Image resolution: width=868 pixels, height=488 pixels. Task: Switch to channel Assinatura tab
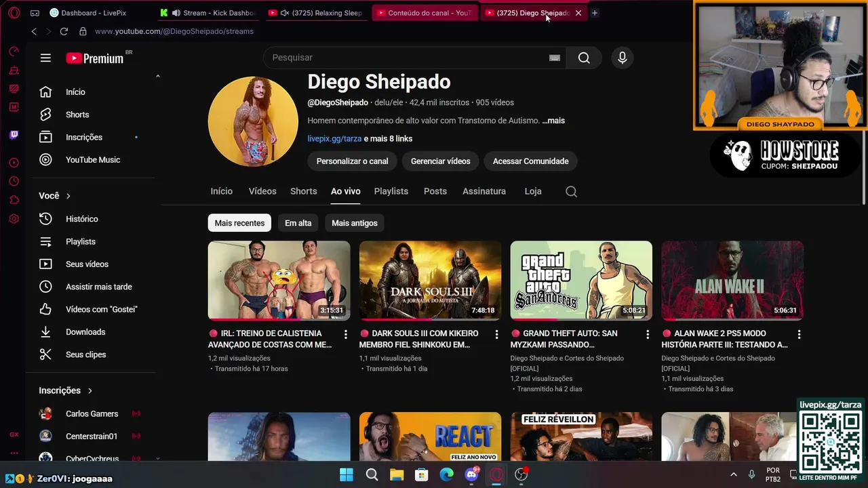click(x=484, y=191)
